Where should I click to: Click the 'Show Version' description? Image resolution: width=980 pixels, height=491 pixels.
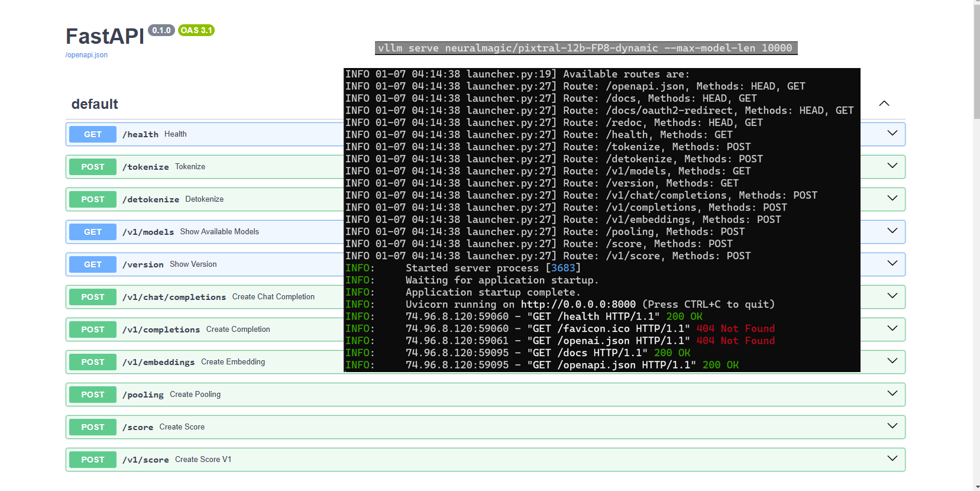(193, 264)
